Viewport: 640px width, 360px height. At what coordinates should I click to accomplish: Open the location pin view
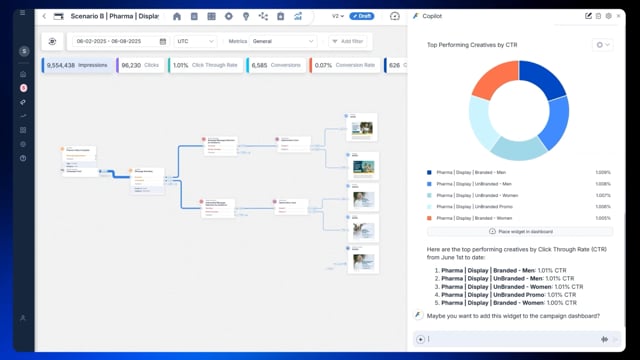coord(246,16)
